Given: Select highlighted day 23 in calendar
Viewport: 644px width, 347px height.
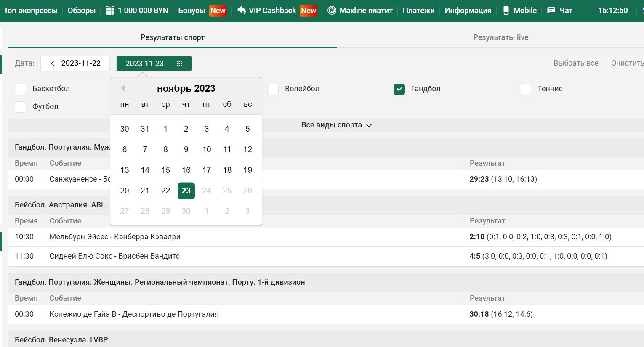Looking at the screenshot, I should [x=186, y=191].
